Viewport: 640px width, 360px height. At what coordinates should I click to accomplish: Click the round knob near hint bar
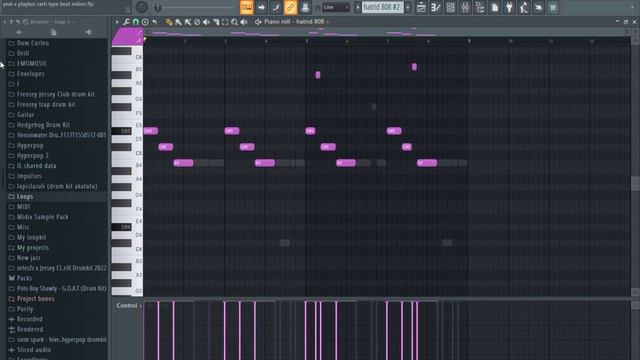[142, 7]
